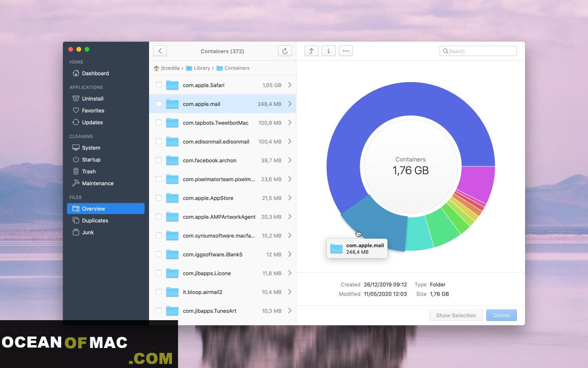Go to the Uninstall section
The width and height of the screenshot is (588, 368).
coord(106,99)
